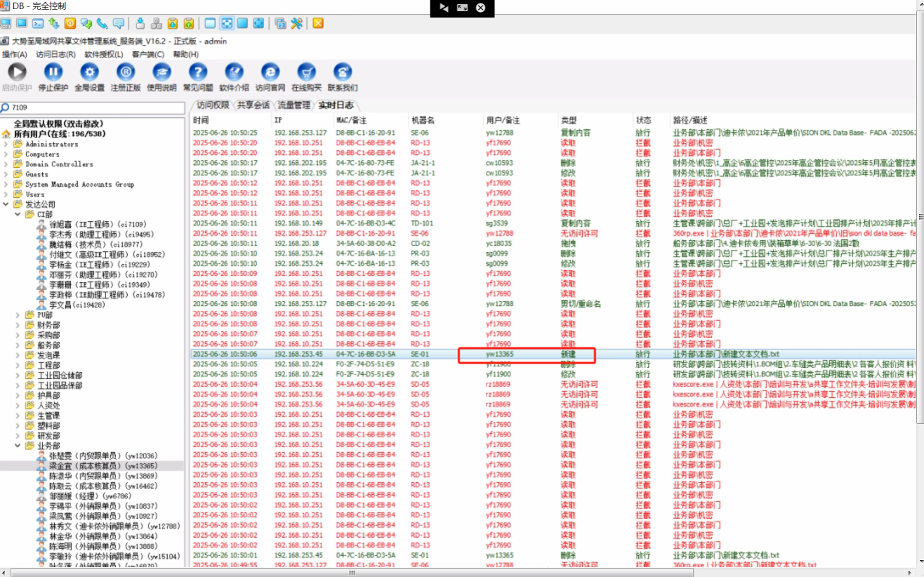
Task: Open 软件介绍 toolbar icon
Action: 234,72
